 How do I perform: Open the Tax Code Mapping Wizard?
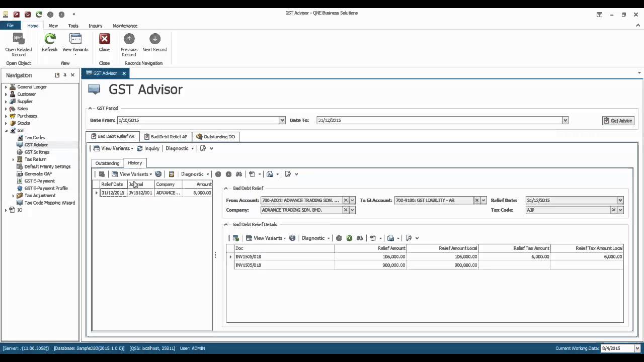(50, 203)
